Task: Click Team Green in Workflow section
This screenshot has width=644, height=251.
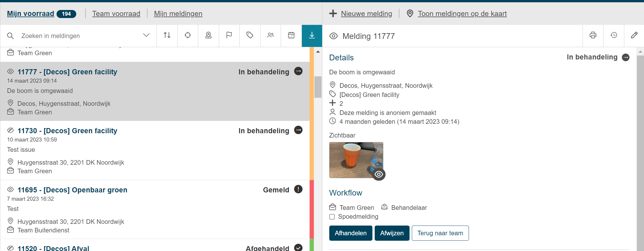Action: [x=357, y=208]
